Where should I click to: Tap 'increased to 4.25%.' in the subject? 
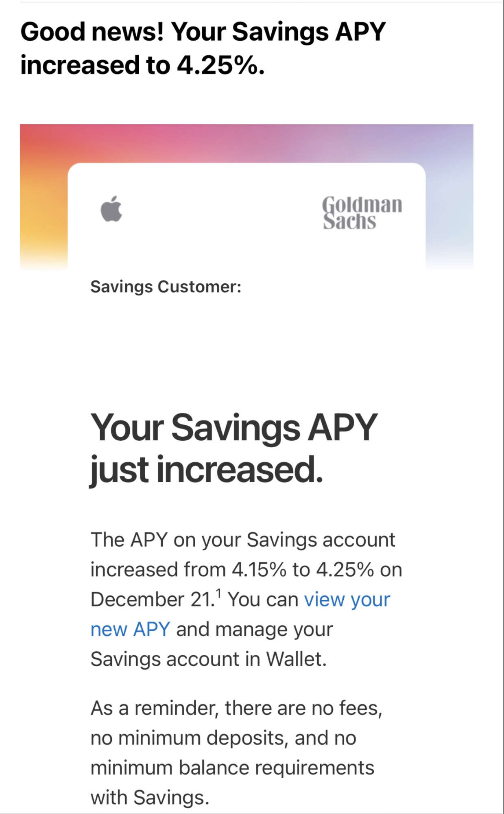point(142,65)
